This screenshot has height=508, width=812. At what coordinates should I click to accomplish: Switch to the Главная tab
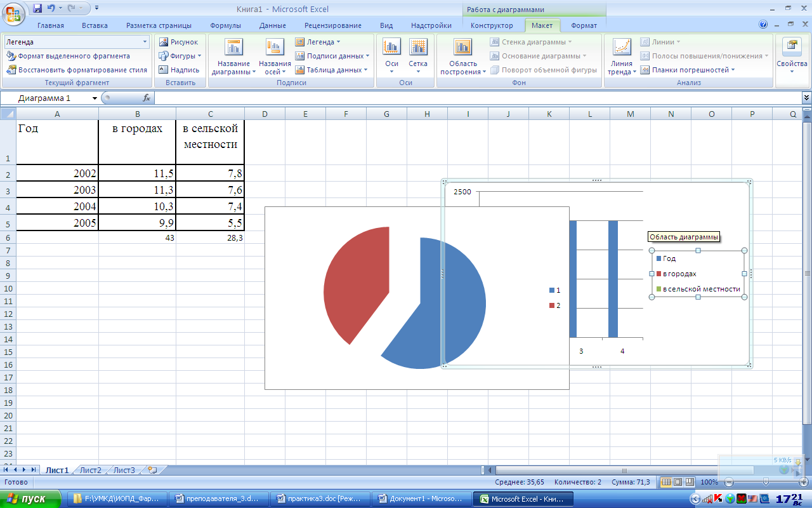(x=51, y=25)
